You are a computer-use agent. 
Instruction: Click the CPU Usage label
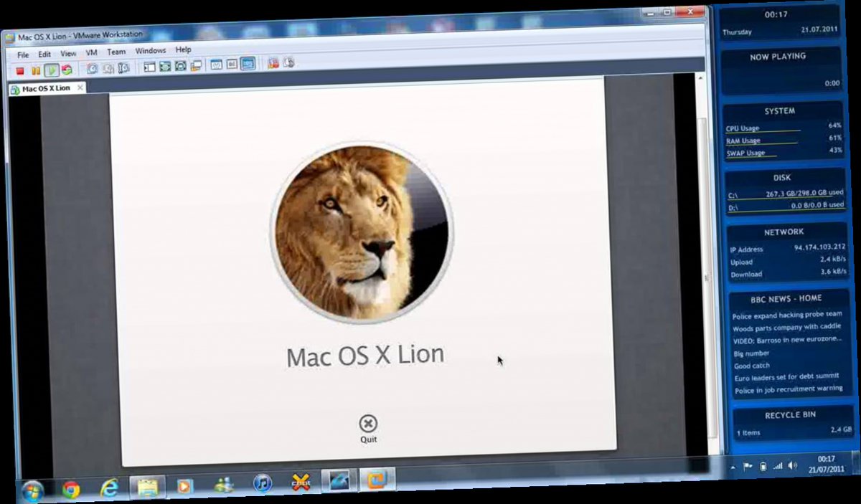coord(743,128)
